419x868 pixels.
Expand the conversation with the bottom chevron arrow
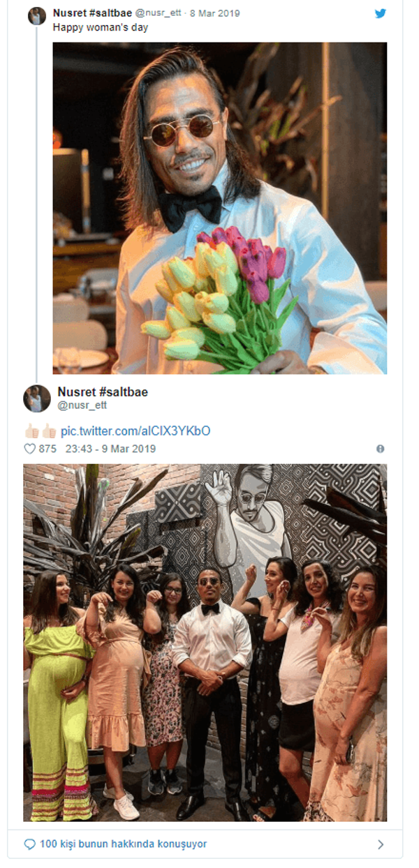381,844
